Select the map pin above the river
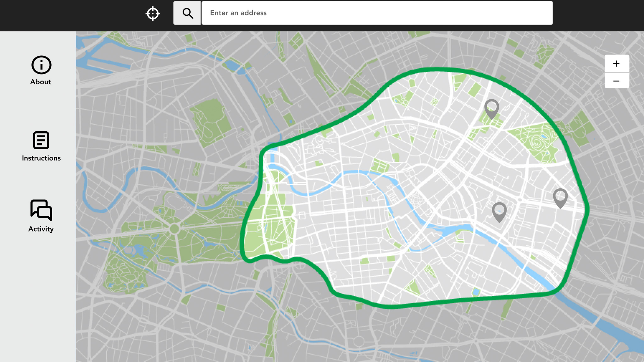The height and width of the screenshot is (362, 644). (x=499, y=212)
